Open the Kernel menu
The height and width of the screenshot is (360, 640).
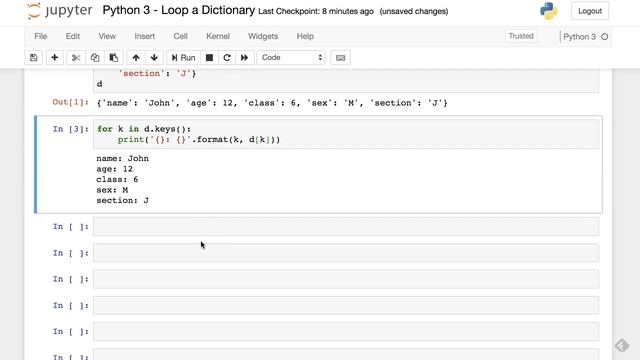point(218,36)
